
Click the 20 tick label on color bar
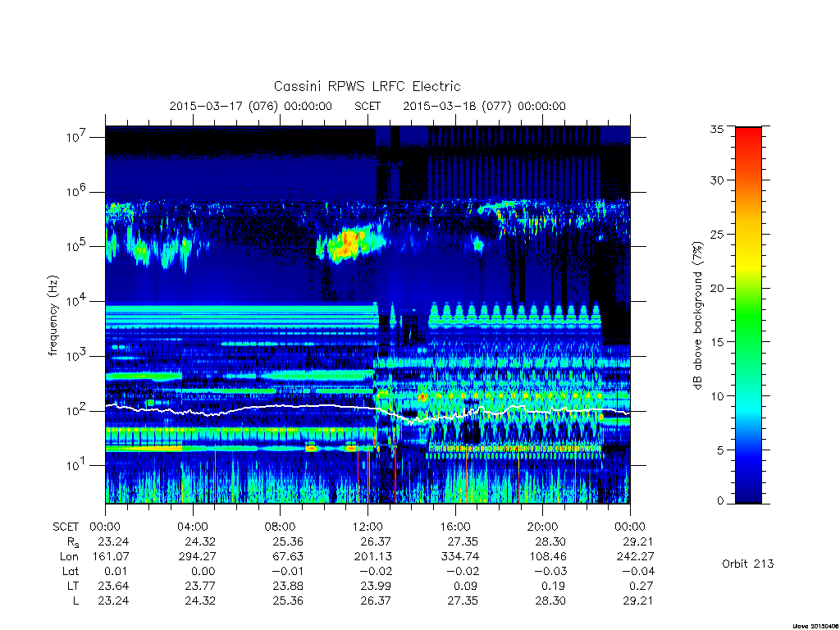point(716,288)
